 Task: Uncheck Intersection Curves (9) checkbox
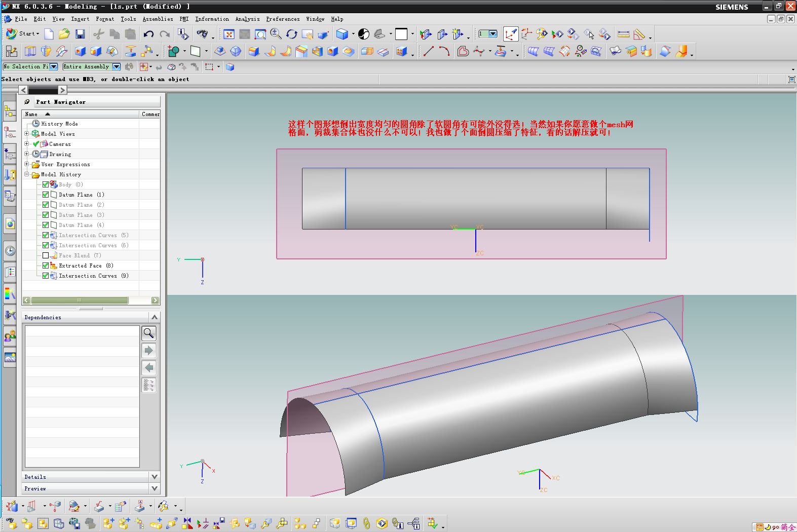click(46, 276)
